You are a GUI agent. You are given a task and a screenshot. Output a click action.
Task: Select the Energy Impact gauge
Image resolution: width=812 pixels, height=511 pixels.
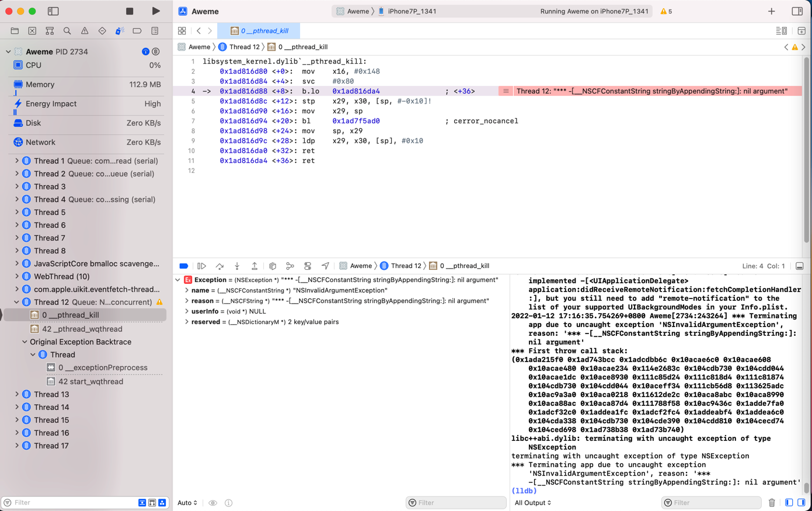click(86, 104)
